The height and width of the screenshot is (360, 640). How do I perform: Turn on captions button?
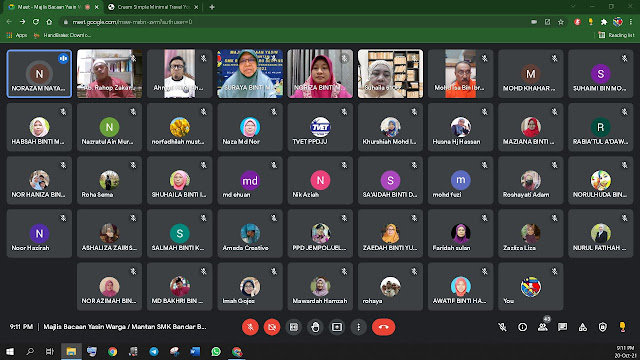pyautogui.click(x=293, y=327)
